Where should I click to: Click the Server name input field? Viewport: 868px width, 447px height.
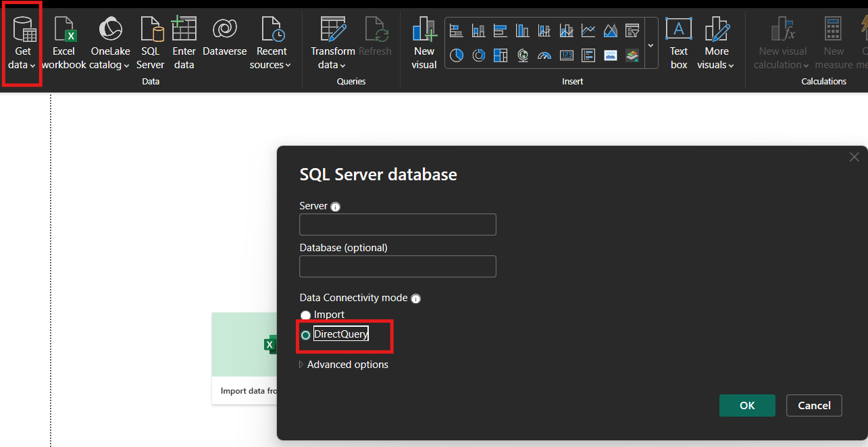[397, 225]
